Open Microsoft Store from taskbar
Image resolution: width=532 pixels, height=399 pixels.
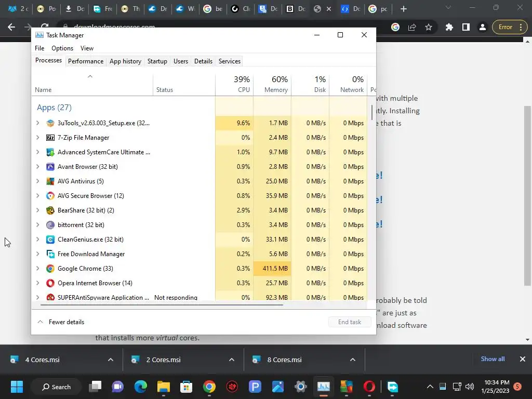[x=187, y=387]
